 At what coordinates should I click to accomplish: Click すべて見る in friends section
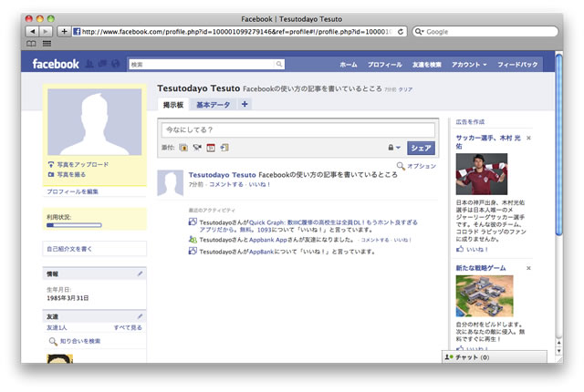click(x=128, y=327)
